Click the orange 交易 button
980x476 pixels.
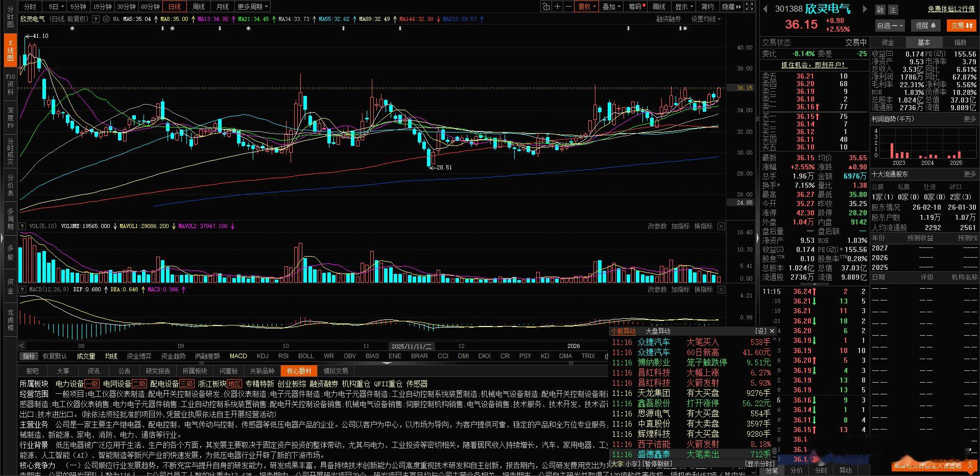962,26
